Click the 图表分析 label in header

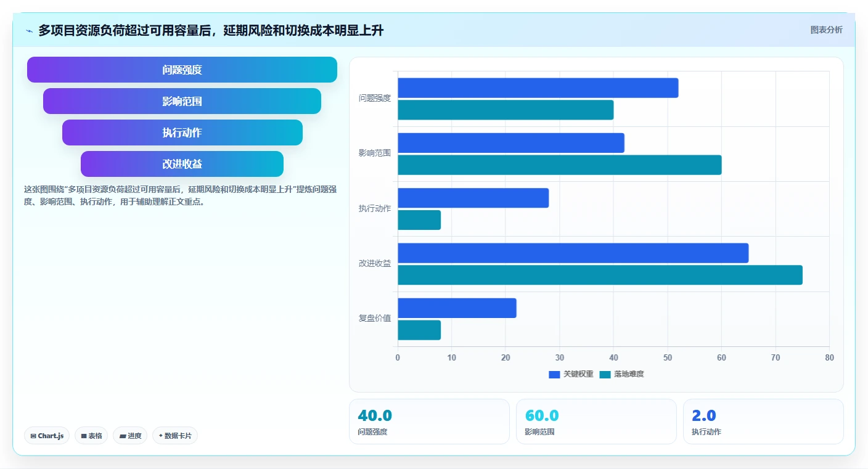pos(826,30)
